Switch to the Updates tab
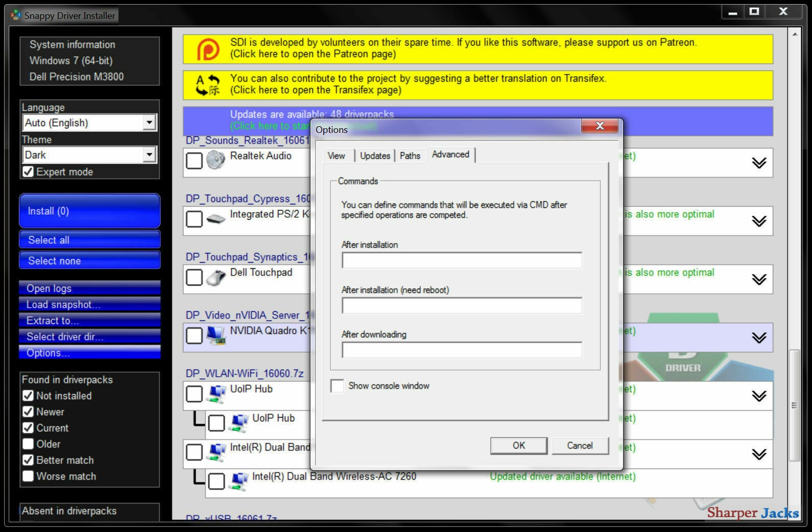 [375, 156]
